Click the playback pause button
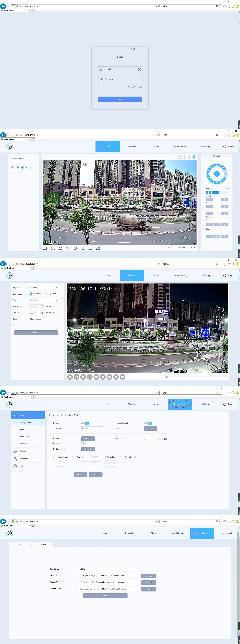 click(77, 377)
